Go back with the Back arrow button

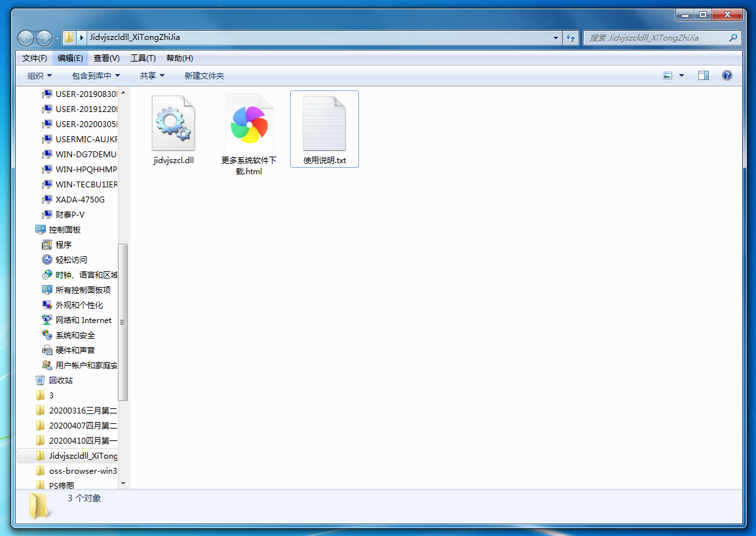(26, 37)
